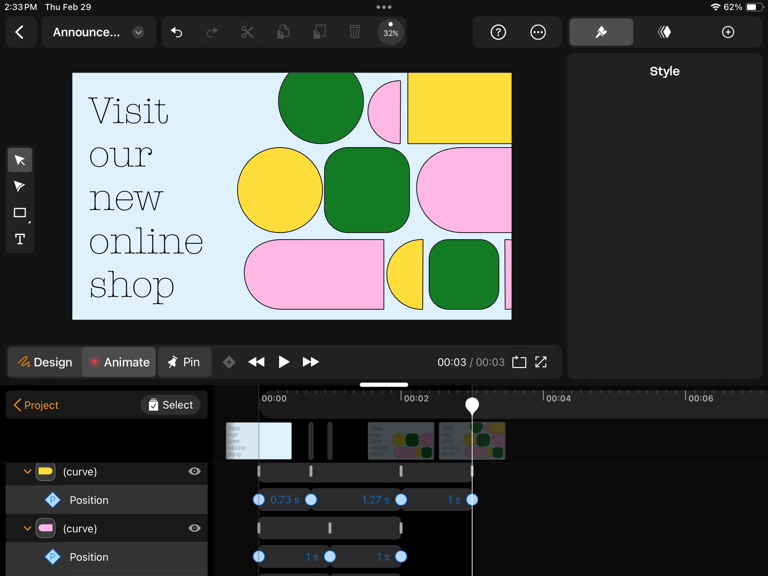
Task: Go back to Project
Action: (x=36, y=405)
